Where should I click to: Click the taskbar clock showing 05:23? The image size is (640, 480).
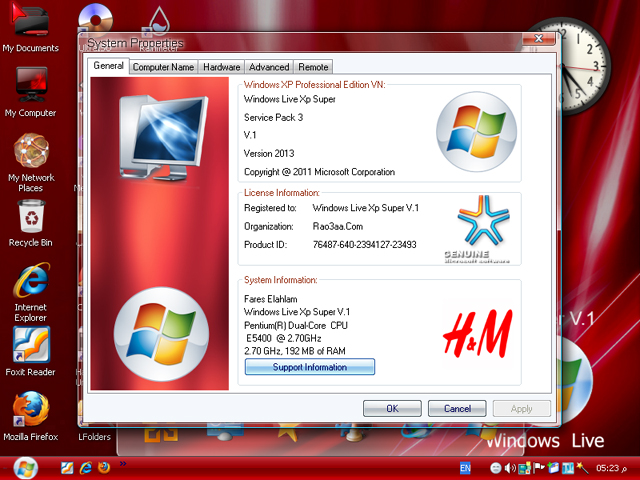(x=611, y=468)
